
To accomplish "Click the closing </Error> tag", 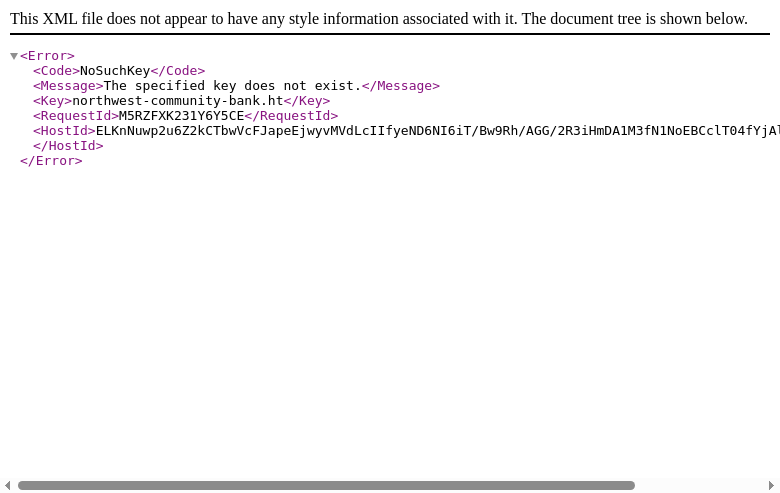I will [51, 161].
